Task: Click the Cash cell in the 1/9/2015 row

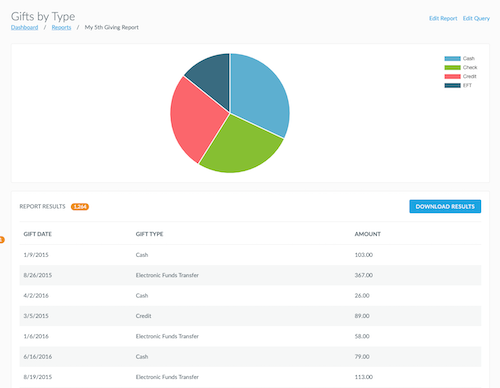Action: tap(142, 255)
